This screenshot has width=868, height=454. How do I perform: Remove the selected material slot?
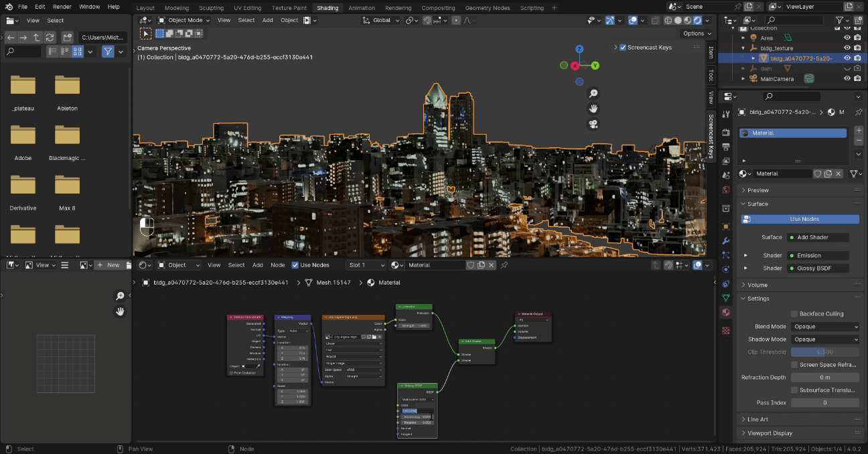coord(859,141)
